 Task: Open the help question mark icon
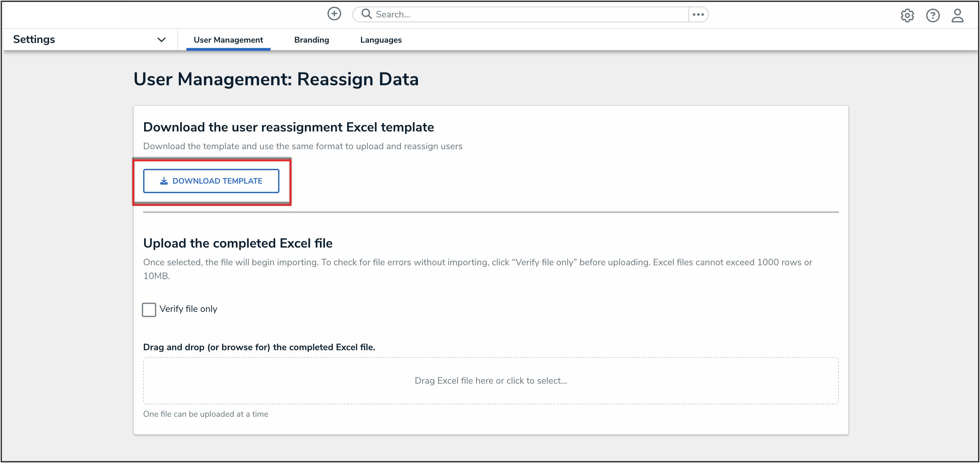[x=933, y=16]
